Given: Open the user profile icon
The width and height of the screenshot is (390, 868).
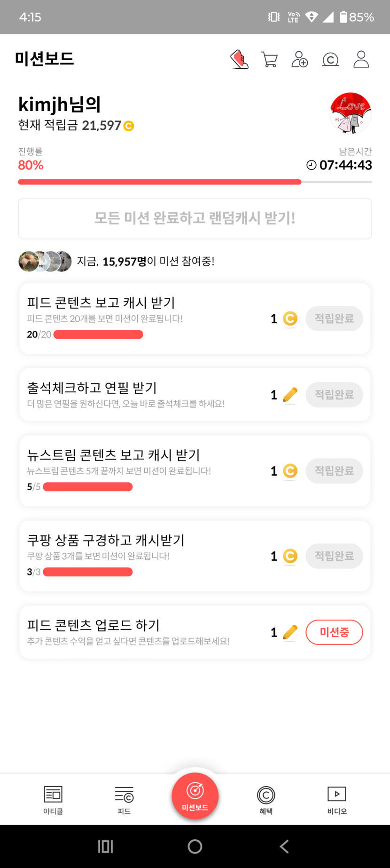Looking at the screenshot, I should coord(361,60).
